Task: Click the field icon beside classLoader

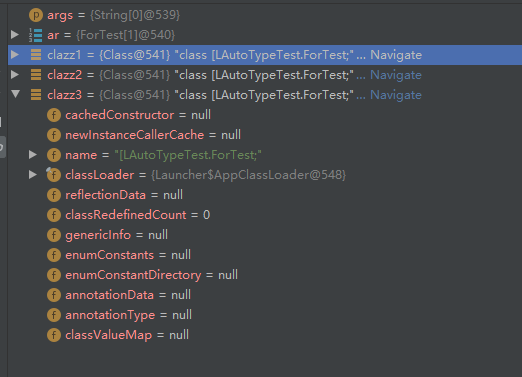Action: click(x=54, y=175)
